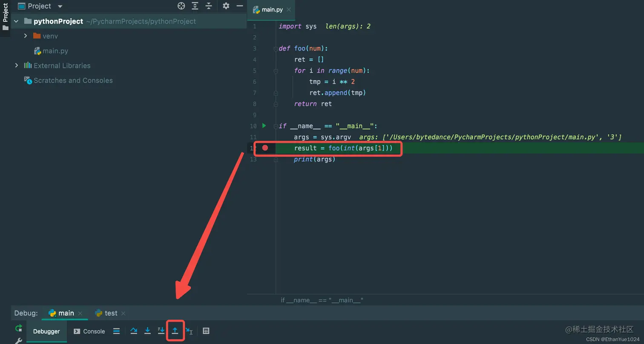Collapse the if __name__ block fold marker

click(x=276, y=126)
